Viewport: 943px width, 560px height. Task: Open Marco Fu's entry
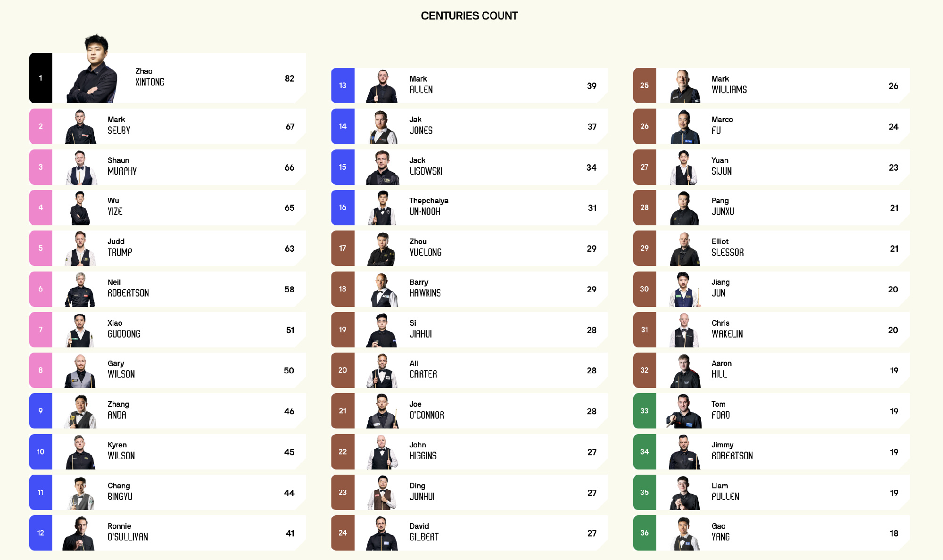[771, 126]
